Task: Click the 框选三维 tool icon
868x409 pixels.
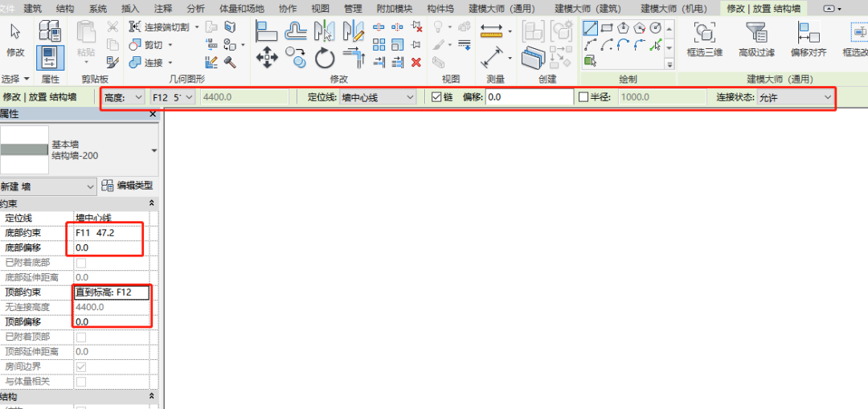Action: tap(704, 33)
